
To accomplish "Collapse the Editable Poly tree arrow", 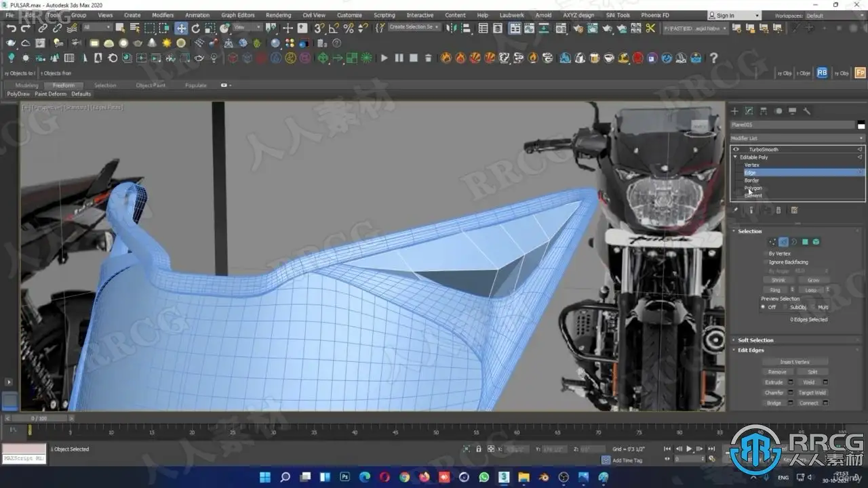I will [x=735, y=157].
